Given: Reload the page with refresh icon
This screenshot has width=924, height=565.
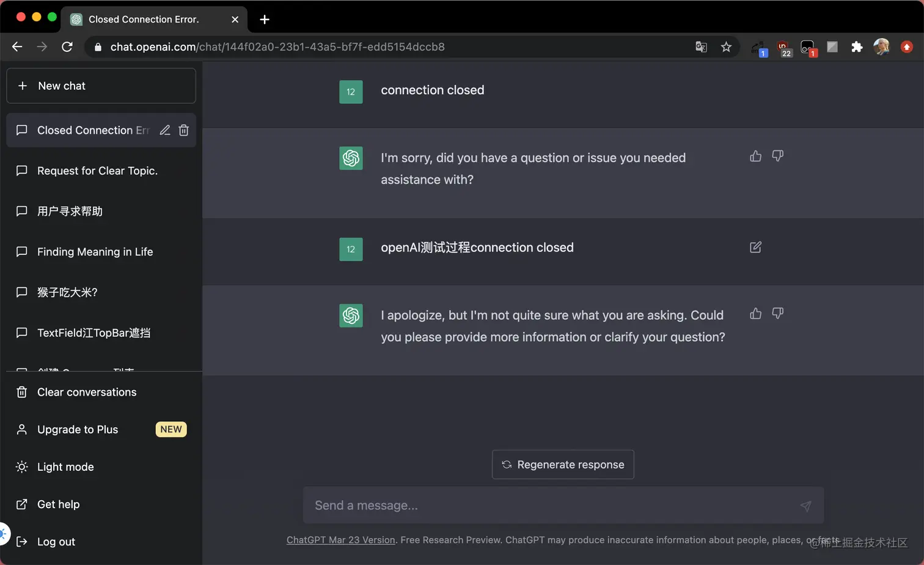Looking at the screenshot, I should (x=67, y=47).
